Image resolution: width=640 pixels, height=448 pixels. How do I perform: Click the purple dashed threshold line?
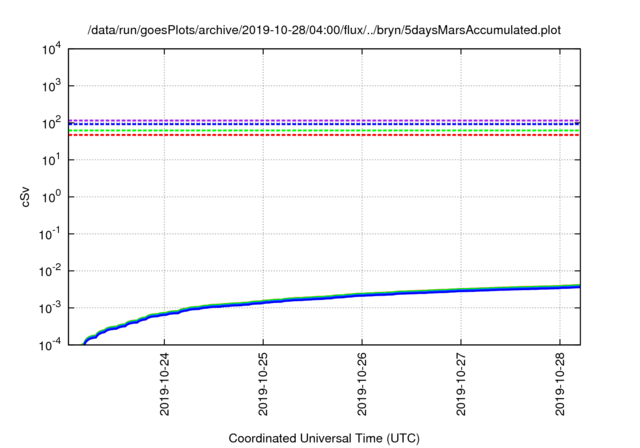324,120
